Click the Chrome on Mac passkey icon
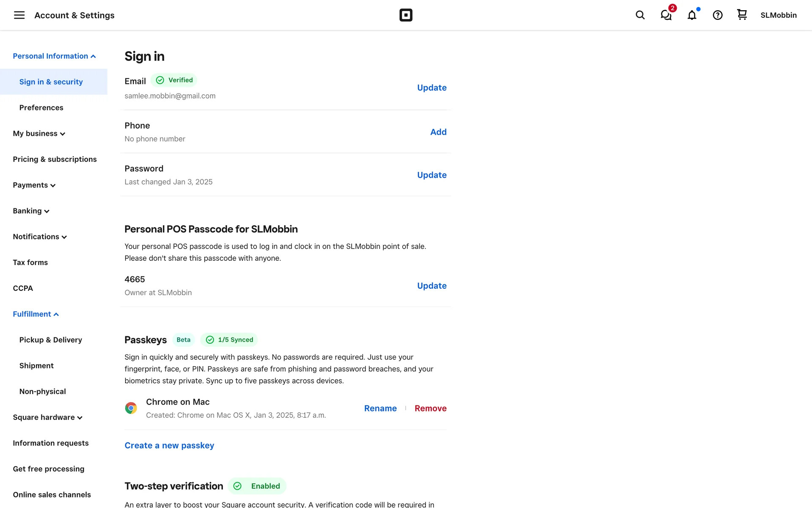Viewport: 812px width, 508px height. 131,408
